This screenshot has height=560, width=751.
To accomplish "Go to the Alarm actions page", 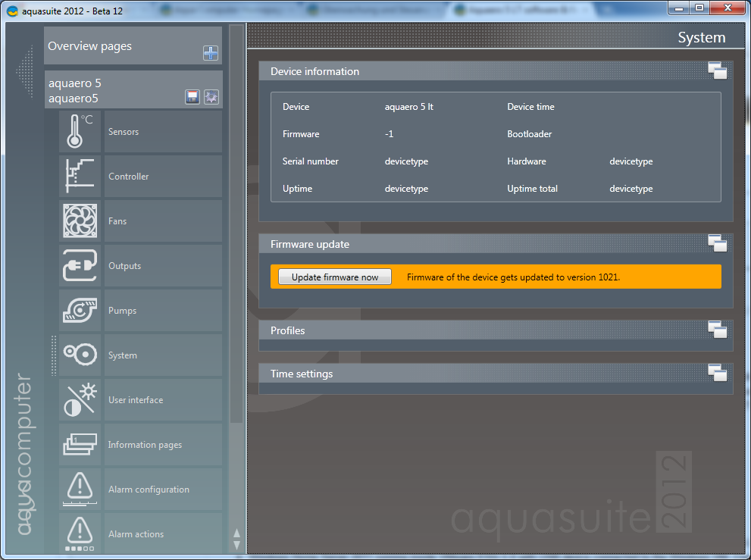I will (164, 533).
